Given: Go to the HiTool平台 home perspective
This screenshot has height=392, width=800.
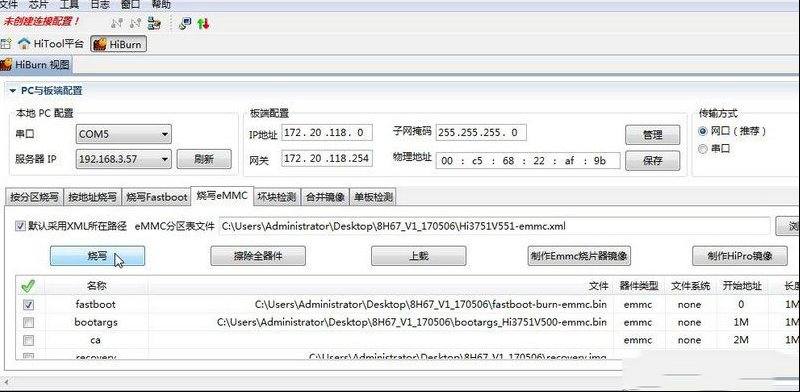Looking at the screenshot, I should [x=51, y=44].
